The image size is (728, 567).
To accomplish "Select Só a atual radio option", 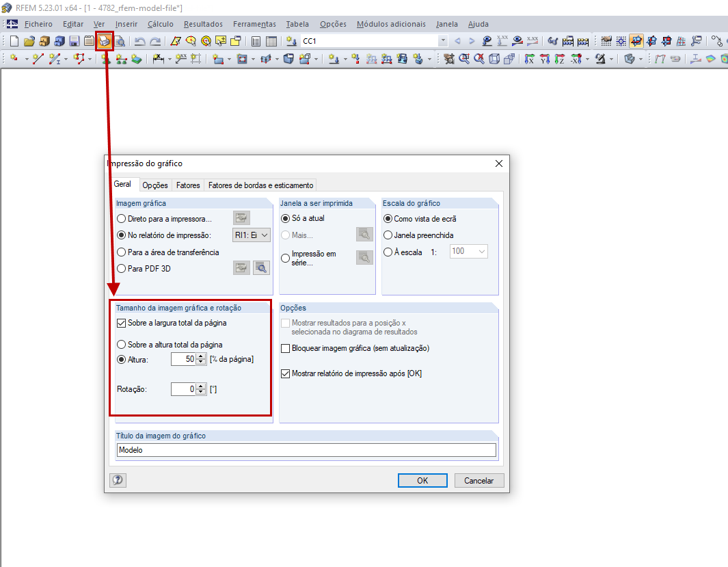I will pyautogui.click(x=286, y=218).
